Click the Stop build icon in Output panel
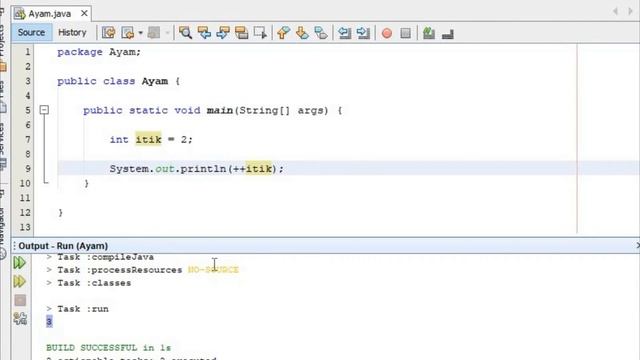This screenshot has width=640, height=360. tap(20, 300)
